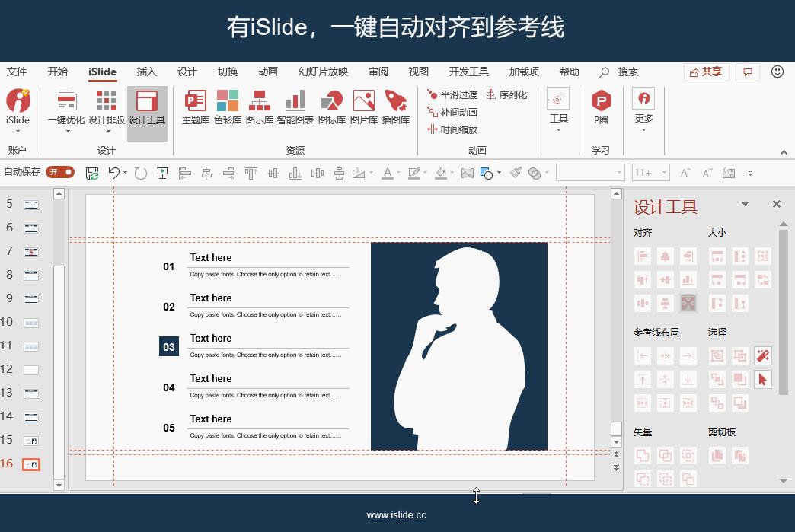795x532 pixels.
Task: Click the first 剪切板 copy icon
Action: click(x=717, y=455)
